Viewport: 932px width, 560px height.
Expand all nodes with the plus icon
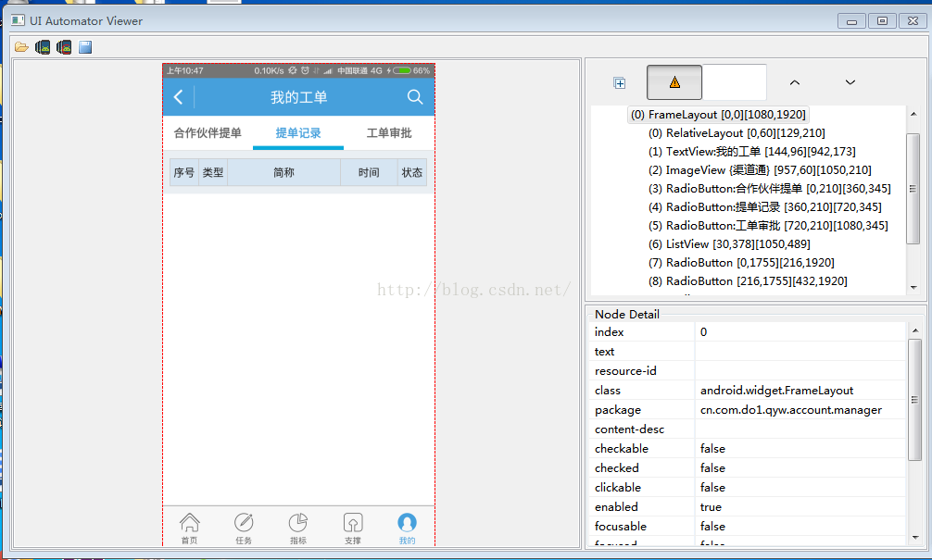(x=620, y=82)
